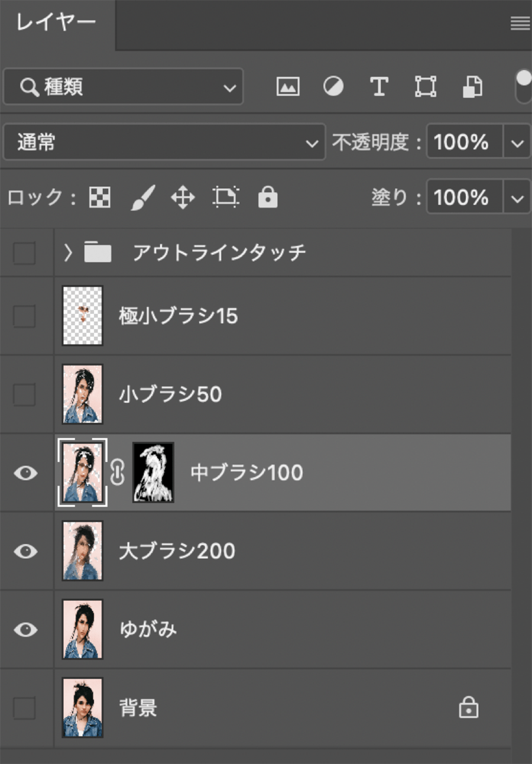Filter layers by adjustment layer type
This screenshot has width=532, height=764.
(x=333, y=86)
